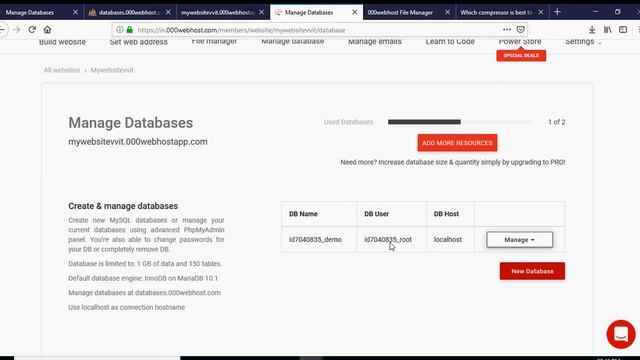Close the active Manage Databases tab

pyautogui.click(x=355, y=12)
